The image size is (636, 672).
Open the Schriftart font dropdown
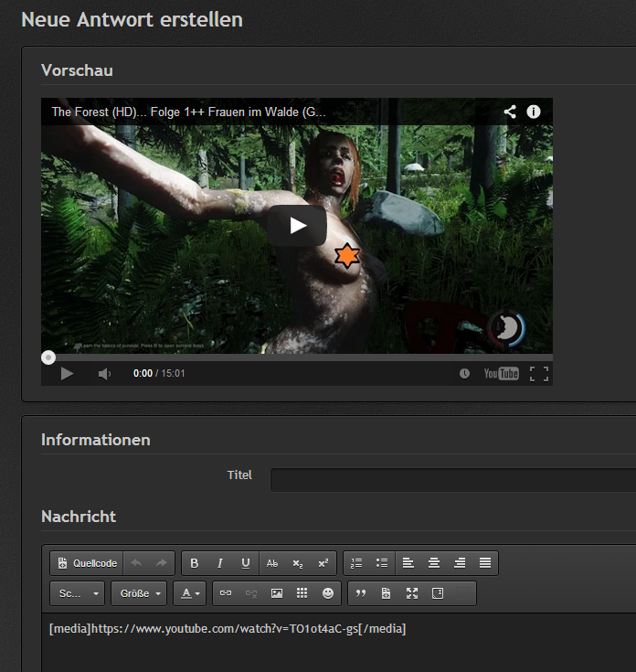[78, 593]
